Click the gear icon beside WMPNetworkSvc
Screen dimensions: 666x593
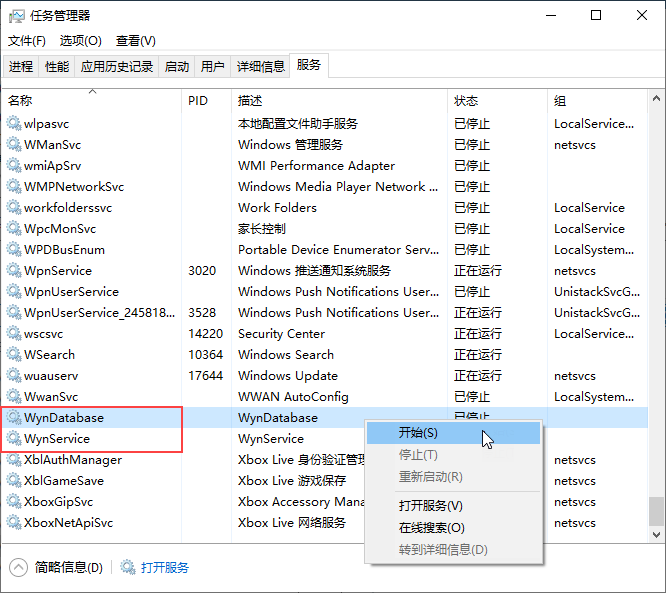pos(14,186)
